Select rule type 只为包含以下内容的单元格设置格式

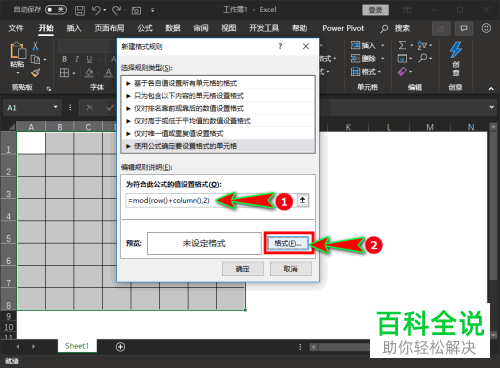218,96
